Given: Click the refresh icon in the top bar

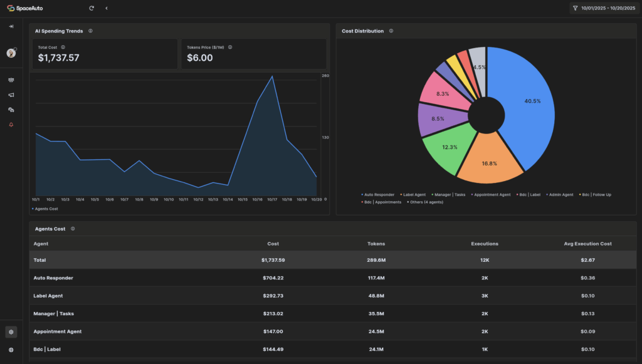Looking at the screenshot, I should point(92,8).
